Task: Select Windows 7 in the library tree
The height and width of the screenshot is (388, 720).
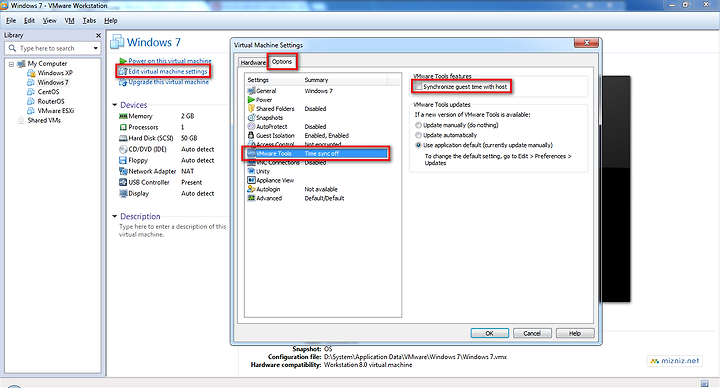Action: pyautogui.click(x=53, y=83)
